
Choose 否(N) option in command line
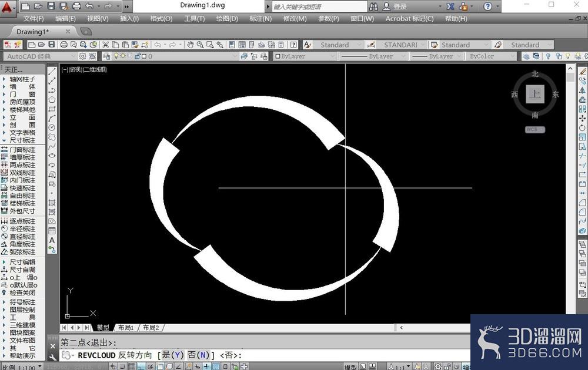(198, 355)
